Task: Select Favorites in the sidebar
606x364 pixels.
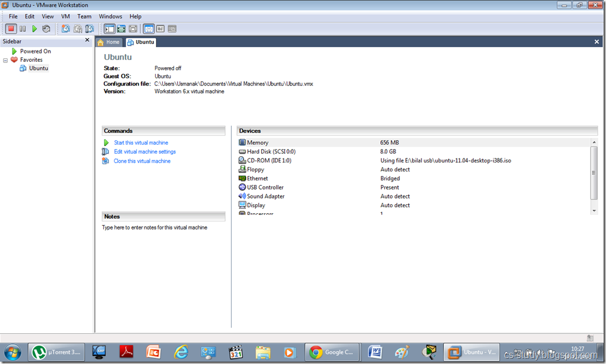Action: [x=31, y=60]
